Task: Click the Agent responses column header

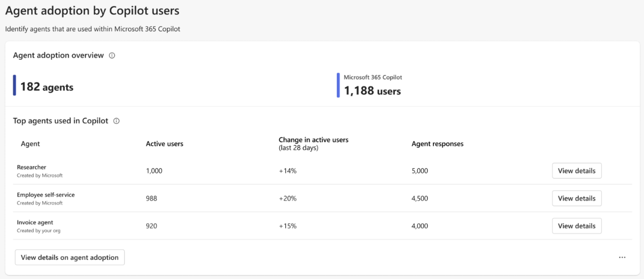Action: (x=437, y=144)
